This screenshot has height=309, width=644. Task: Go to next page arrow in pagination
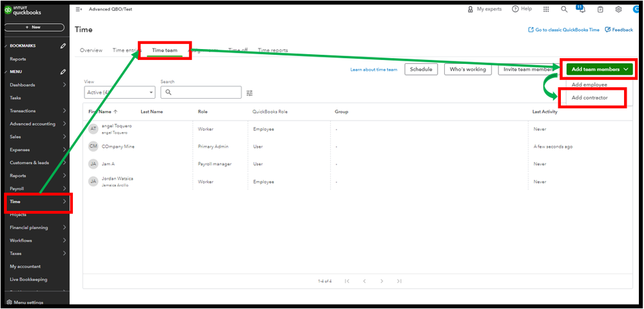pos(382,281)
